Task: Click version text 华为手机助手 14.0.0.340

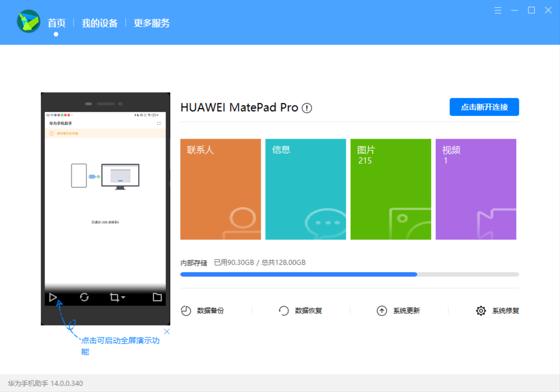Action: (x=45, y=383)
